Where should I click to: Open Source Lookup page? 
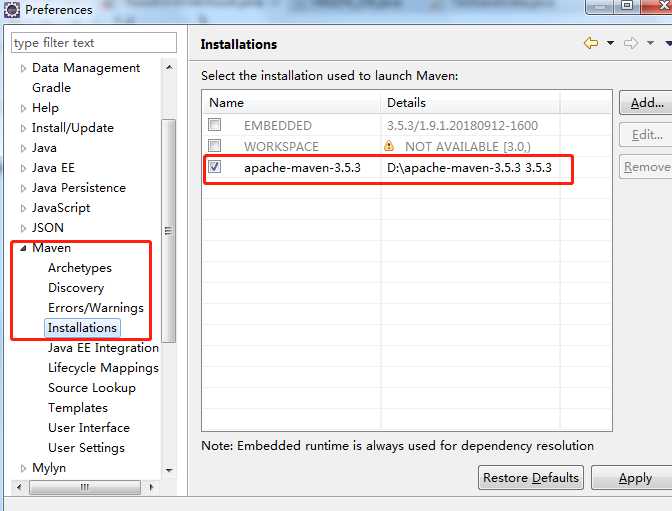[x=92, y=388]
